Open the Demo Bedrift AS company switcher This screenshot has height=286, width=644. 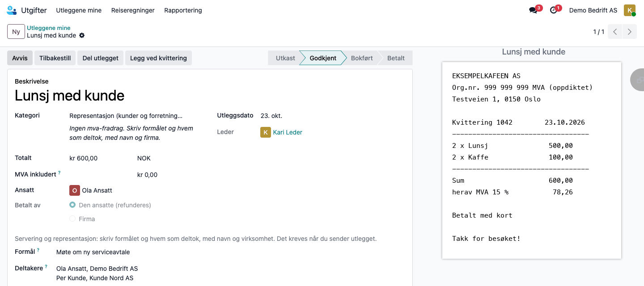(x=593, y=10)
